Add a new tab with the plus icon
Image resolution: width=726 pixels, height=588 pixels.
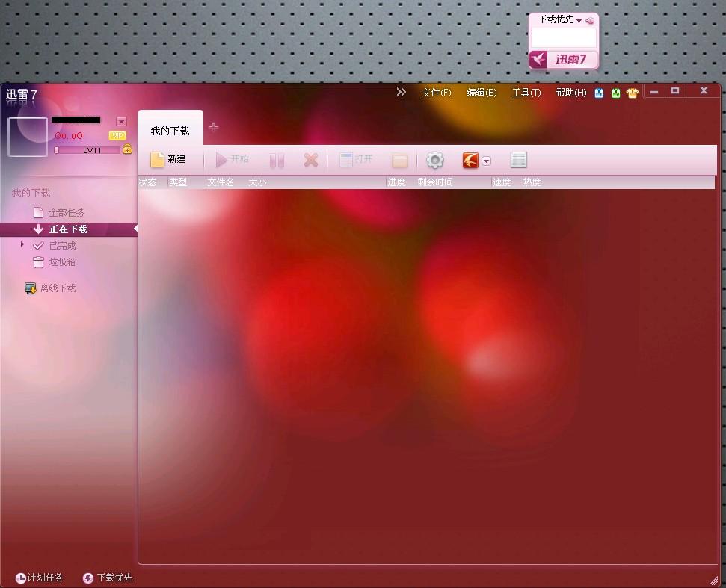[x=213, y=127]
